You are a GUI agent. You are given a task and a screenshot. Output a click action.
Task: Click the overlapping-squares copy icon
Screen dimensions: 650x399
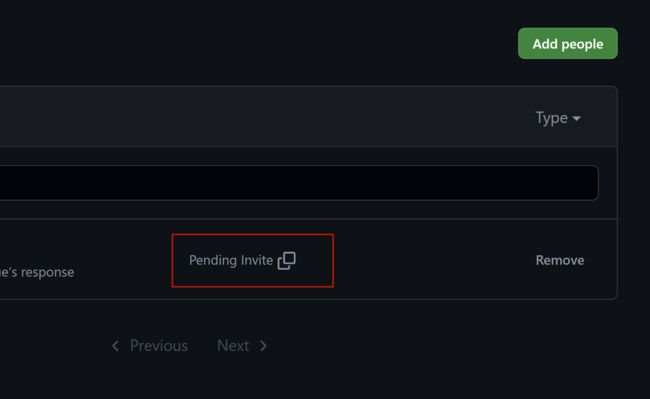coord(286,261)
